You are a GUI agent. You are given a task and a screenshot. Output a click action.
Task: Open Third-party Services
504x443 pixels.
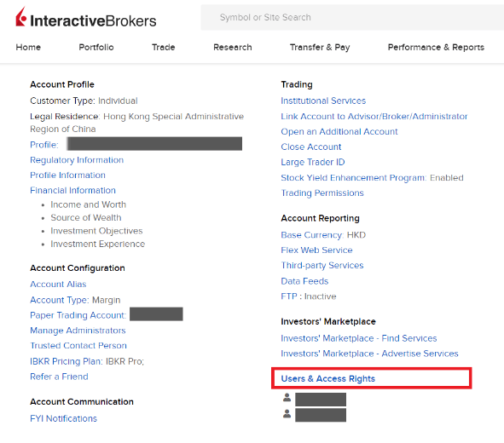tap(322, 266)
